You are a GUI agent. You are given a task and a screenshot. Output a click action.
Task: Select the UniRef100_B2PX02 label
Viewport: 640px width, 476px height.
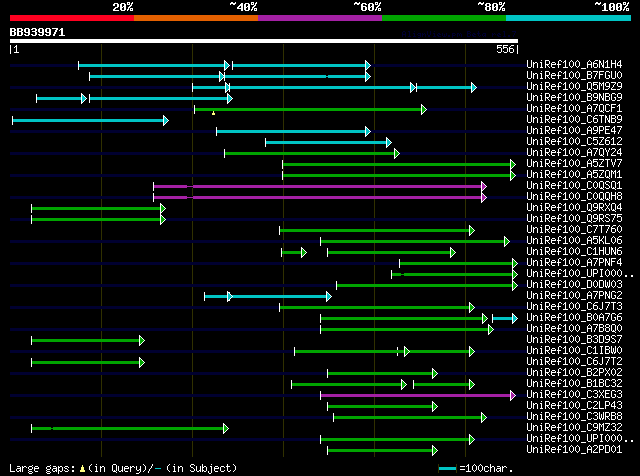[x=574, y=373]
